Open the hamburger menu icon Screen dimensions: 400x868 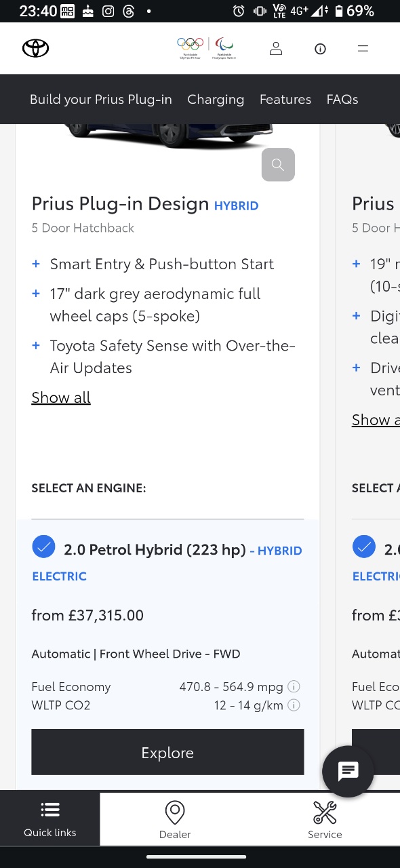[363, 48]
